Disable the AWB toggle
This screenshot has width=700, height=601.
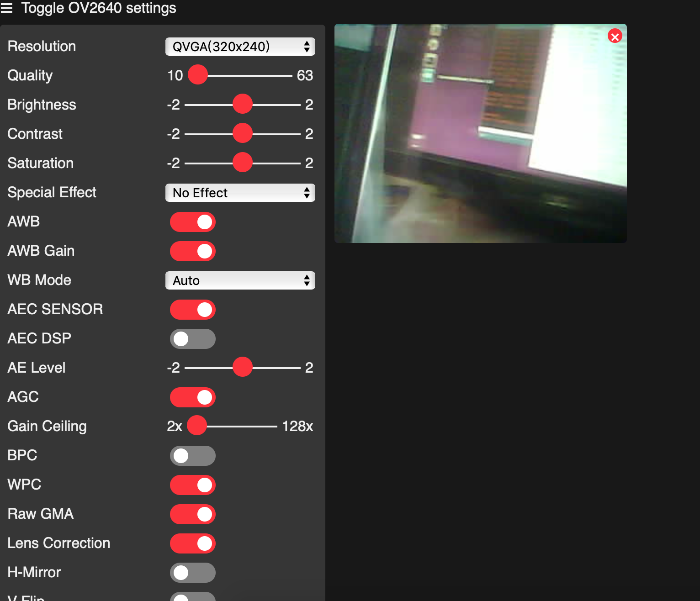193,222
